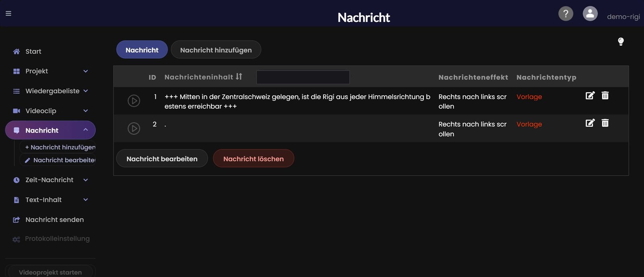The width and height of the screenshot is (644, 277).
Task: Open the Projekt sidebar item
Action: (37, 71)
